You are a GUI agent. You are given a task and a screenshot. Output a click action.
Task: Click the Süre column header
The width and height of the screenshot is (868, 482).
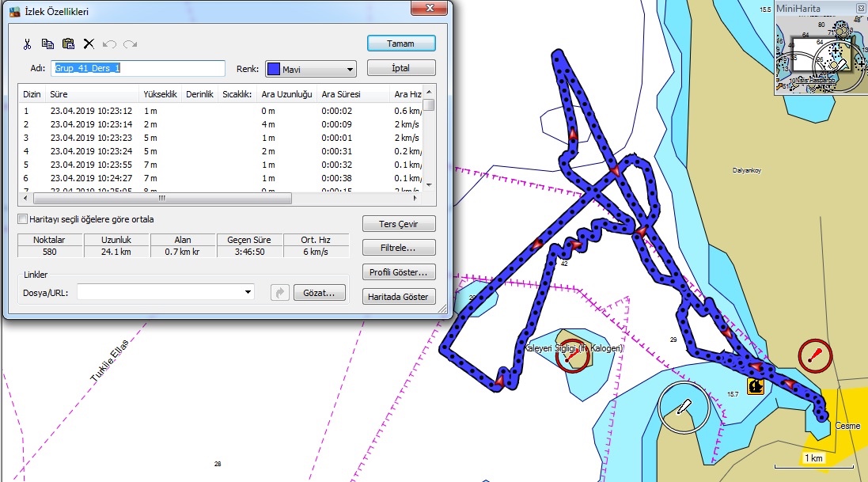(x=92, y=94)
